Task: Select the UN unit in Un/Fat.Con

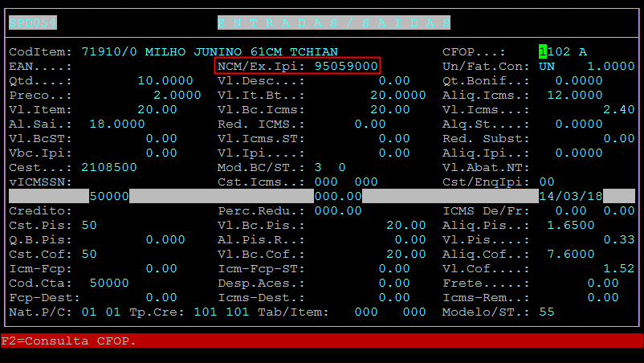Action: click(x=546, y=66)
